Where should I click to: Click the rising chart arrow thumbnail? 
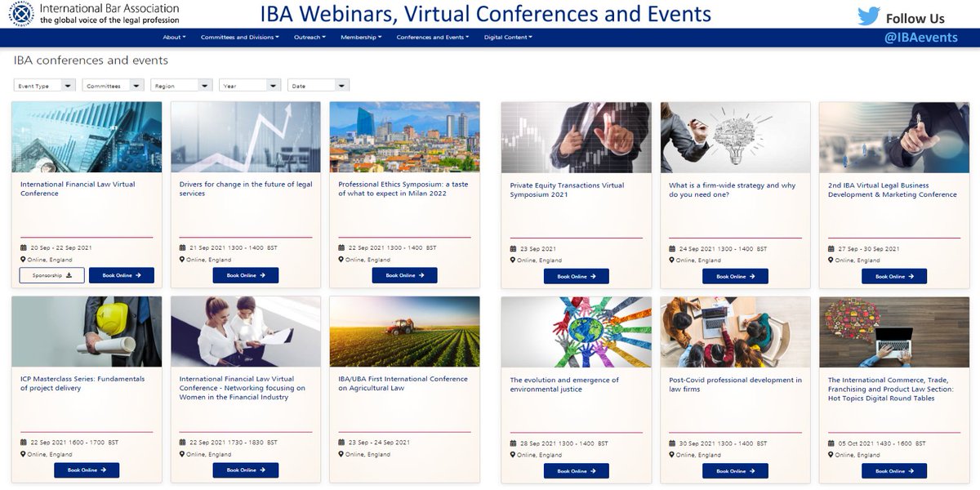(246, 136)
